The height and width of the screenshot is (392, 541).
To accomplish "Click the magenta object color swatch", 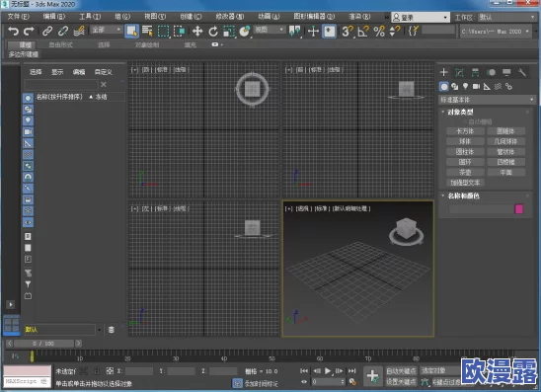I will [518, 208].
